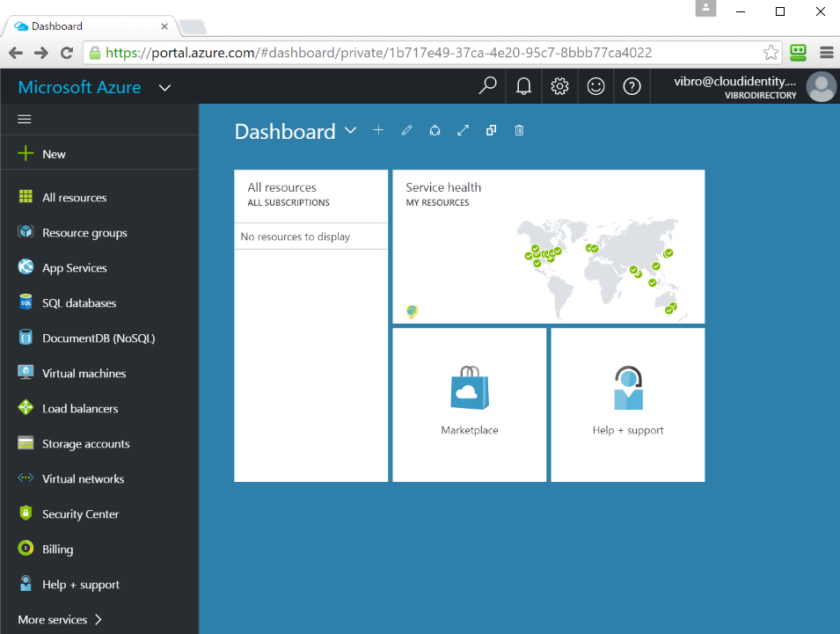
Task: Reload the page
Action: [67, 53]
